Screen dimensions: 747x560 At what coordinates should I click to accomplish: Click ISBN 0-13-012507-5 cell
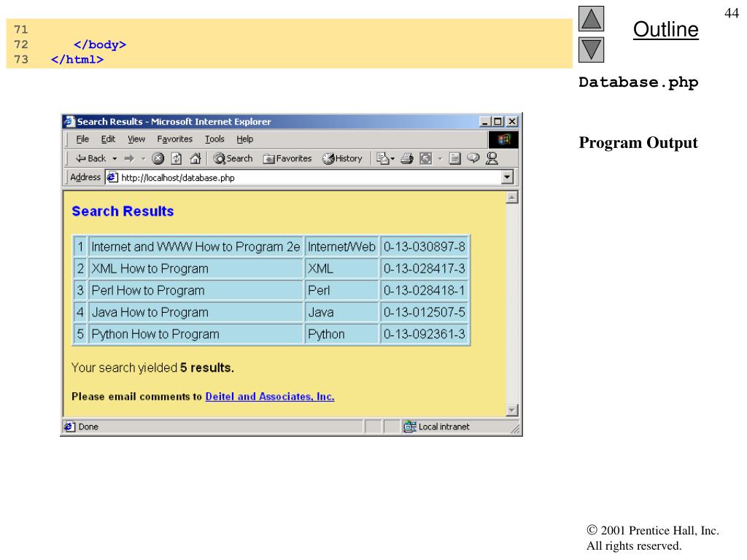[x=424, y=312]
